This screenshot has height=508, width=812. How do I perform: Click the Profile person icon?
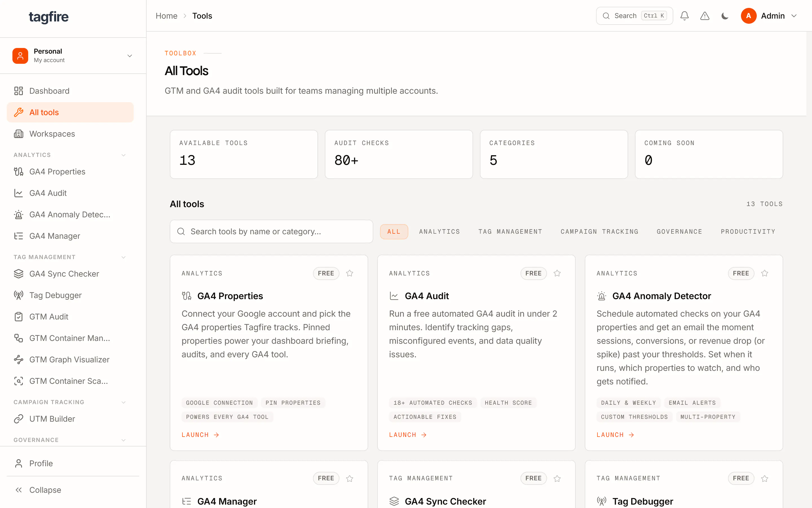[x=18, y=463]
